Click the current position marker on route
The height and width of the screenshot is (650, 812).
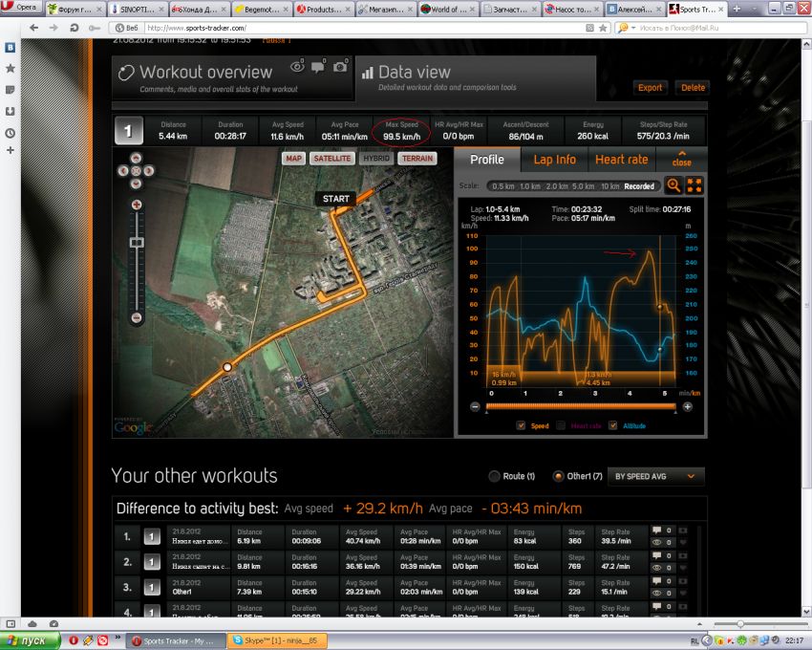coord(226,367)
